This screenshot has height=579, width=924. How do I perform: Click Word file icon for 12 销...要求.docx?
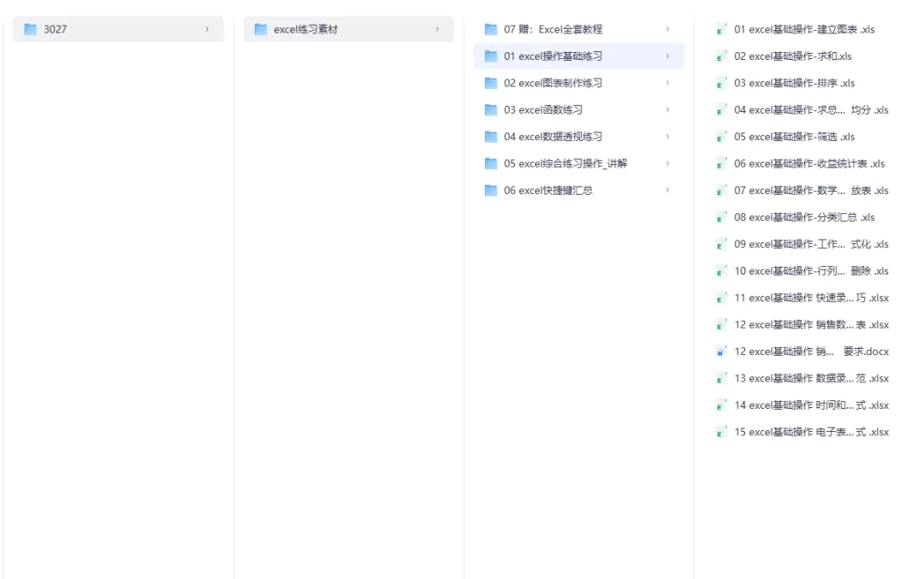pos(721,352)
